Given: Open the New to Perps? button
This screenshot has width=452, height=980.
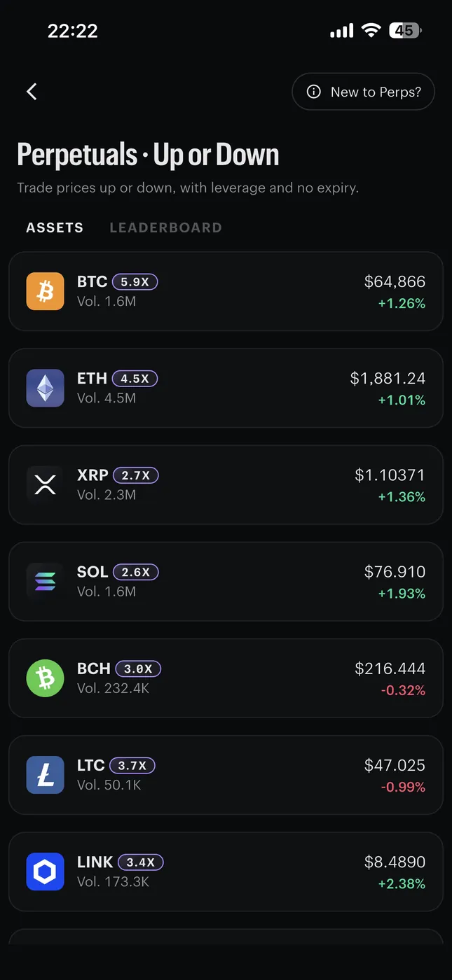Looking at the screenshot, I should pyautogui.click(x=363, y=92).
